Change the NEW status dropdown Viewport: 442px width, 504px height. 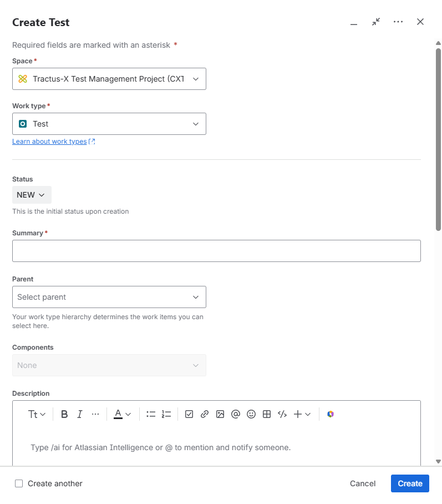pos(32,195)
